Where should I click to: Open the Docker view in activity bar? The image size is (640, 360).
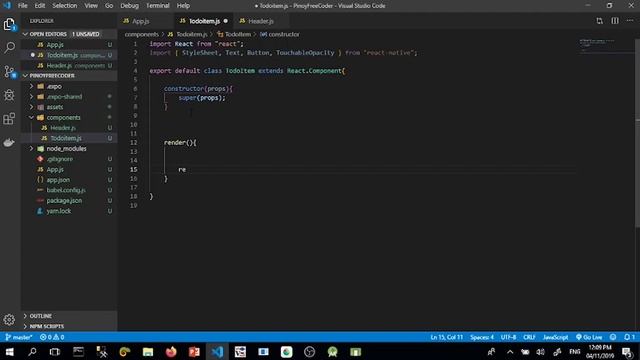click(9, 142)
